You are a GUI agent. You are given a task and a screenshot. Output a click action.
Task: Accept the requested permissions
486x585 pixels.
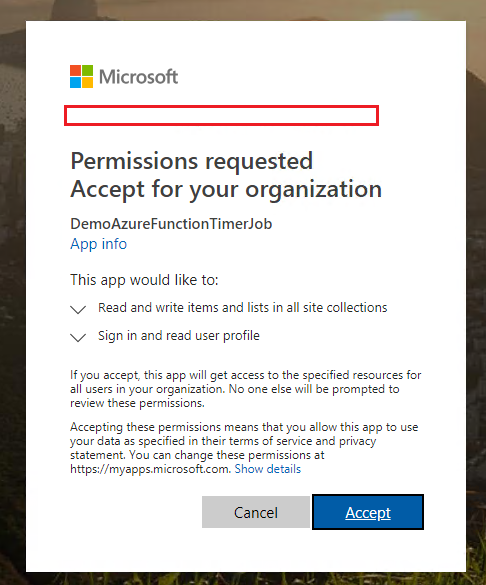pyautogui.click(x=368, y=512)
